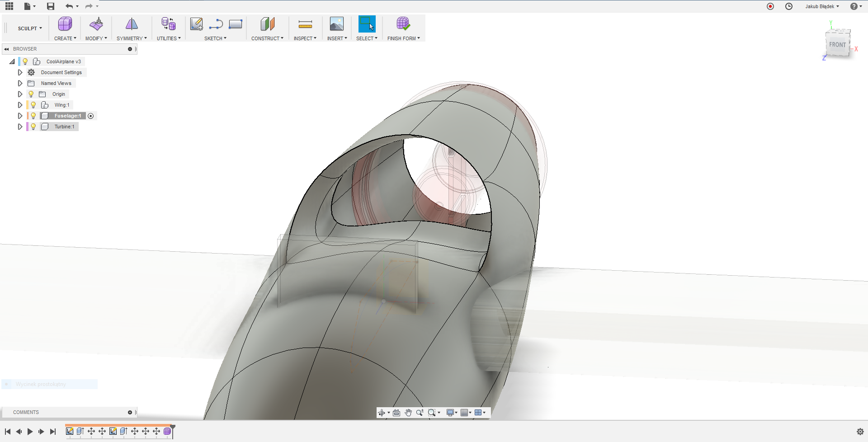Open the user account Jakub Błądek dropdown
The height and width of the screenshot is (442, 868).
[x=822, y=6]
